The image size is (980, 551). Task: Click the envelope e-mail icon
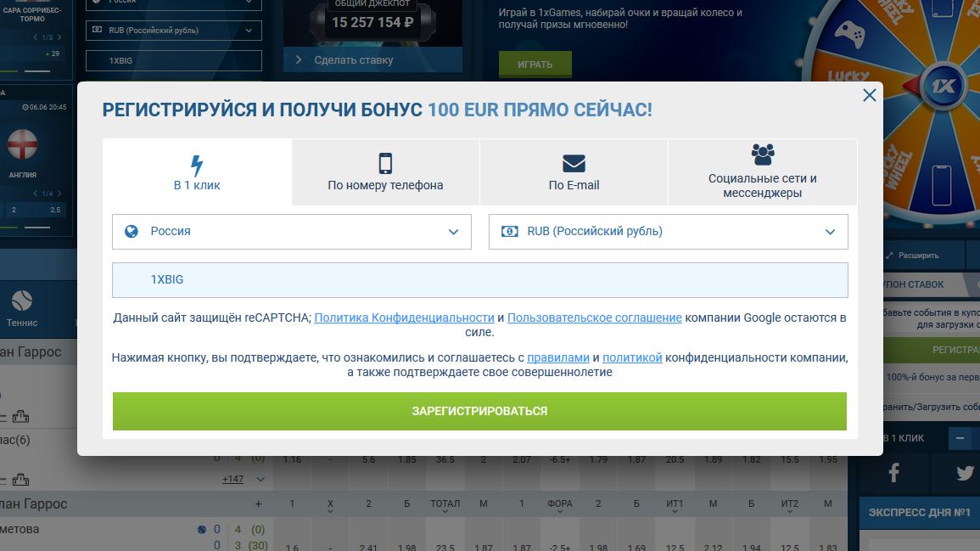[574, 163]
